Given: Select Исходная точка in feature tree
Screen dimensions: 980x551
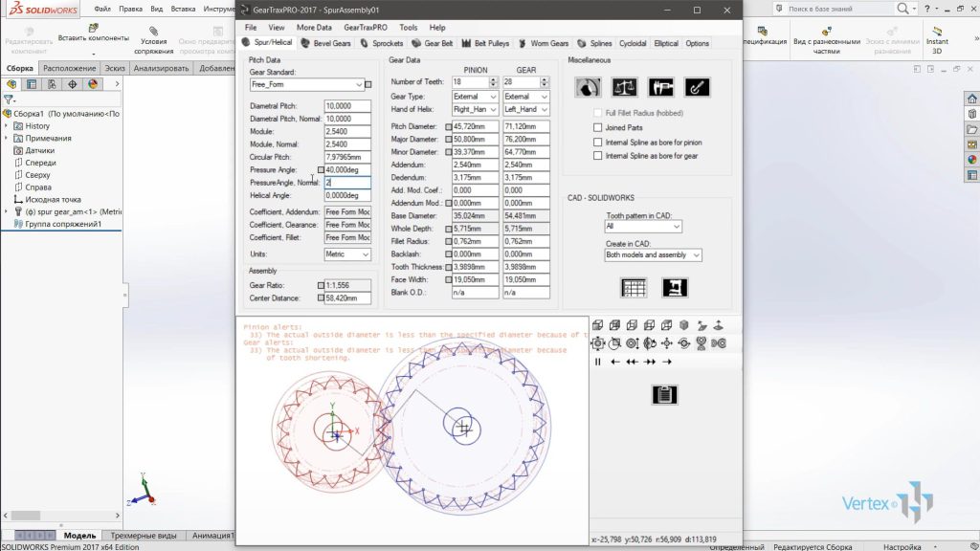Looking at the screenshot, I should (x=54, y=199).
